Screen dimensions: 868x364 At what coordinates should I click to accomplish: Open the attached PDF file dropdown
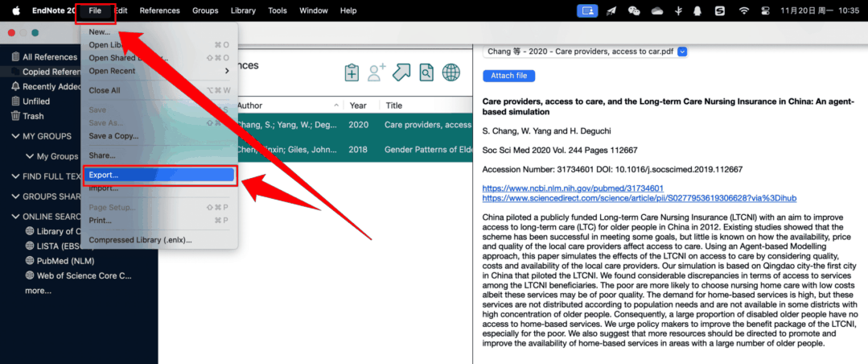(682, 52)
